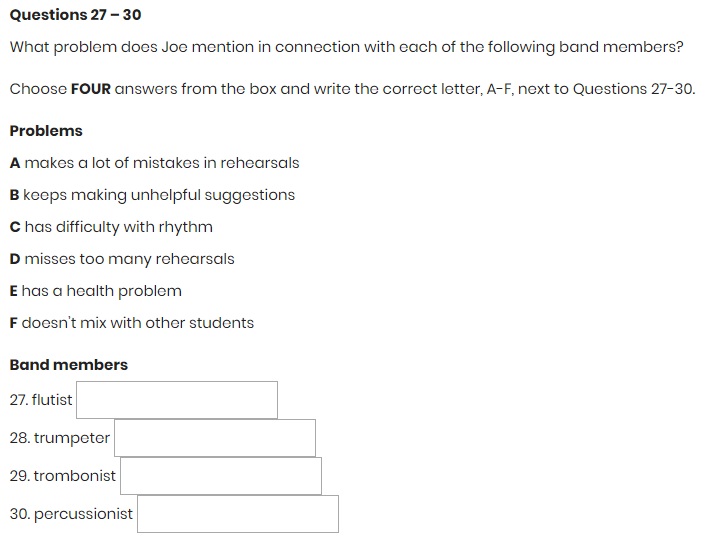Click option A about mistakes in rehearsals
Image resolution: width=714 pixels, height=543 pixels.
click(154, 163)
